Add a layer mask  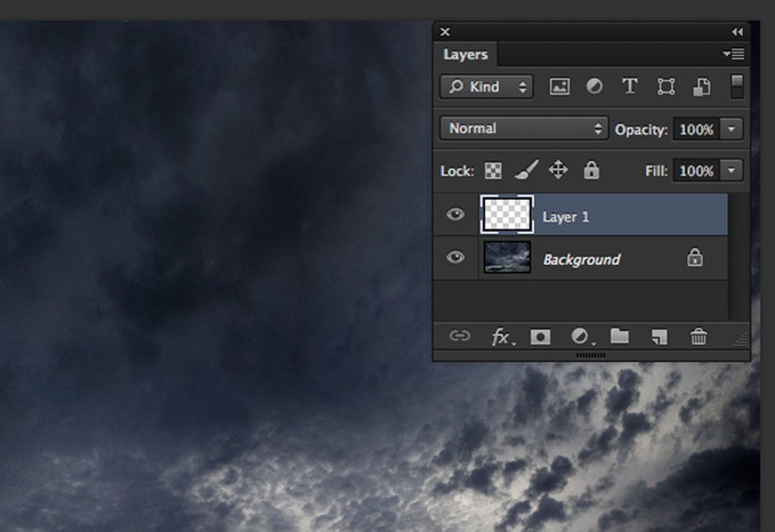[x=540, y=337]
